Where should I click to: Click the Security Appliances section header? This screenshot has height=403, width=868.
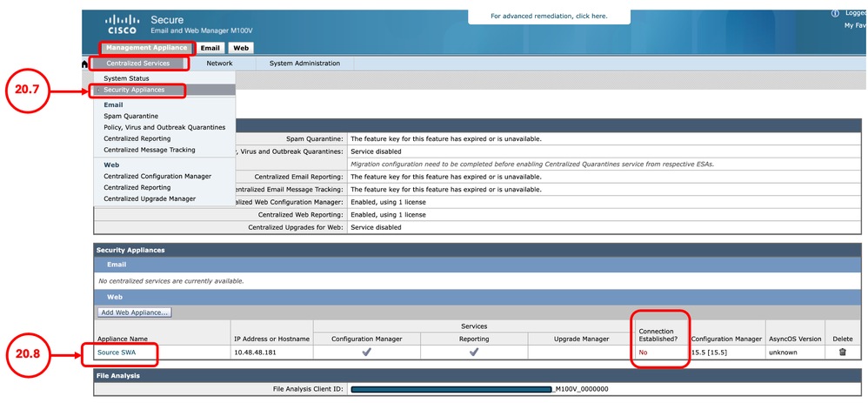[x=477, y=250]
